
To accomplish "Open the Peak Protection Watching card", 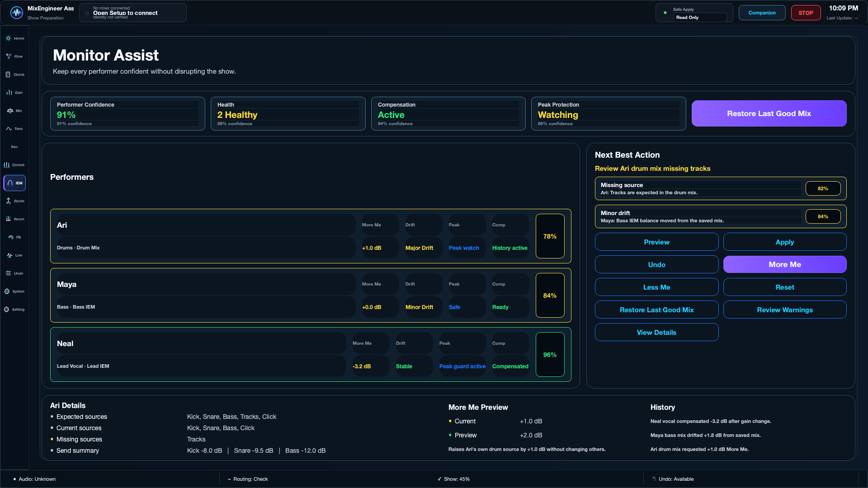I will coord(609,114).
